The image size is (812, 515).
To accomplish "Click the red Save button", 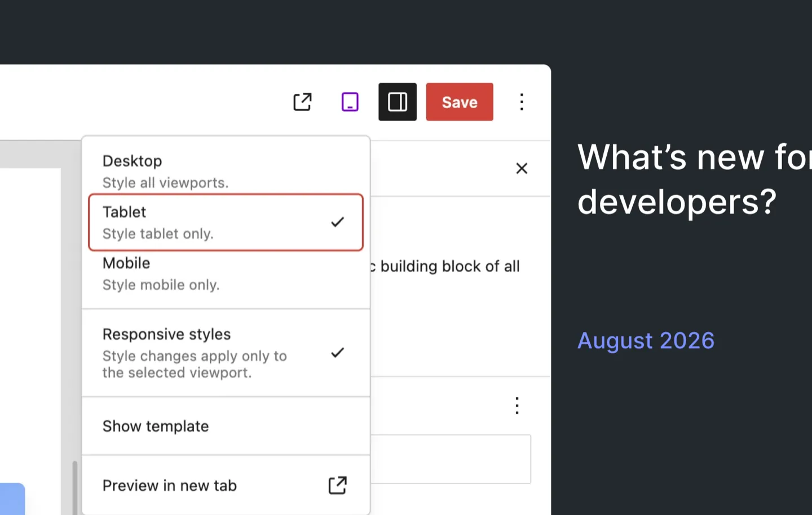I will (460, 102).
